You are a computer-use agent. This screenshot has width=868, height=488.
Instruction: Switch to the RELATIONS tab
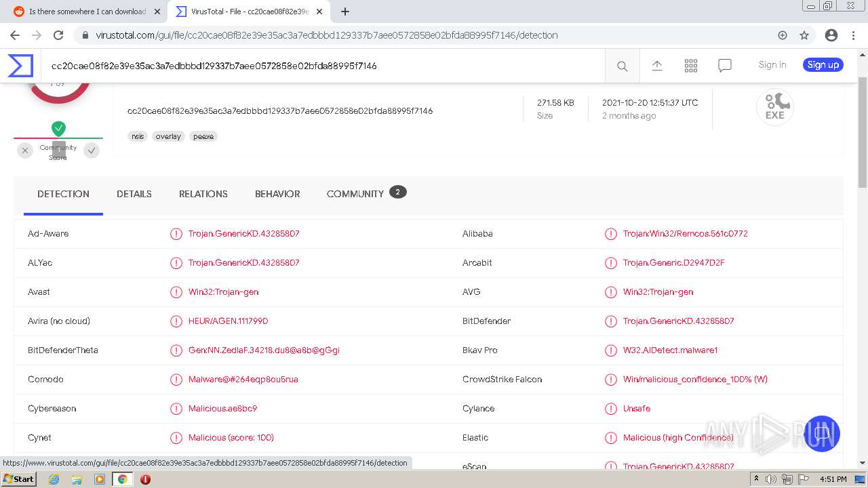tap(203, 194)
